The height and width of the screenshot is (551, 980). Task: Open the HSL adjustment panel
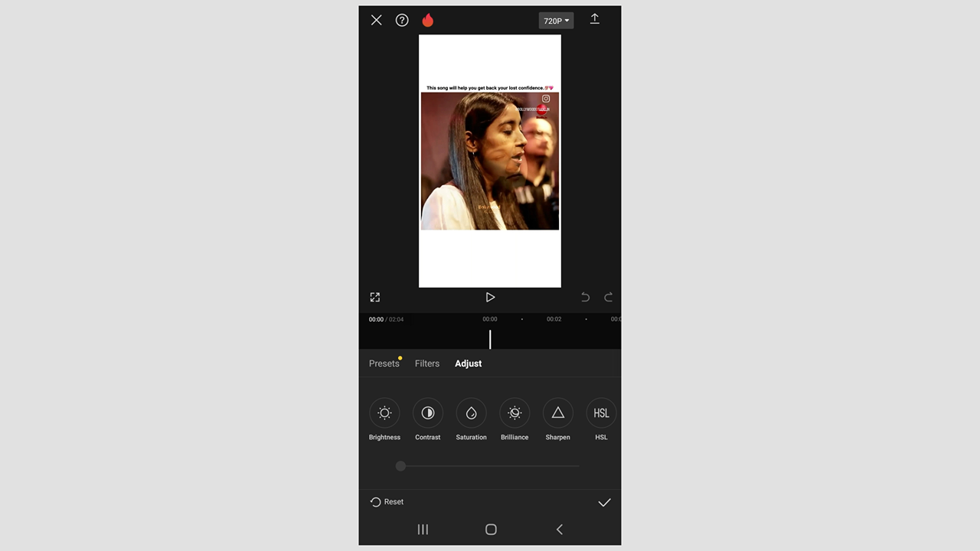point(601,413)
